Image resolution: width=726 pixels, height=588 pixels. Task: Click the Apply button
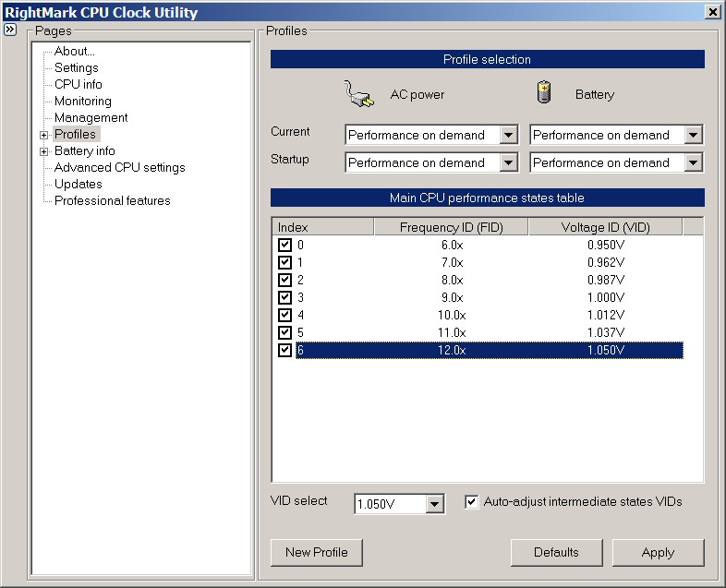click(x=658, y=552)
